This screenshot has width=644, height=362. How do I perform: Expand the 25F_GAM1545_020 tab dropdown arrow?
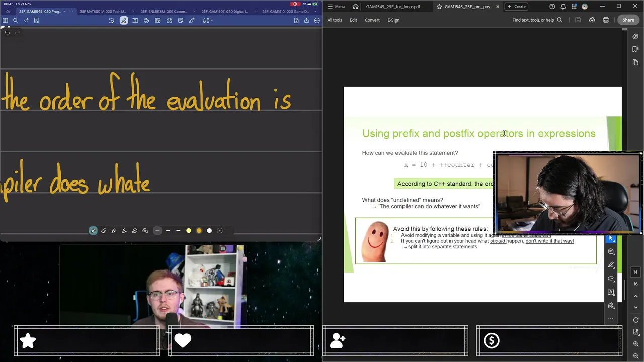coord(65,11)
